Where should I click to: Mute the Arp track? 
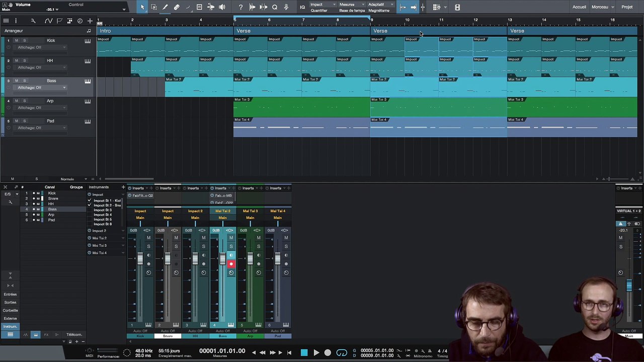tap(16, 101)
